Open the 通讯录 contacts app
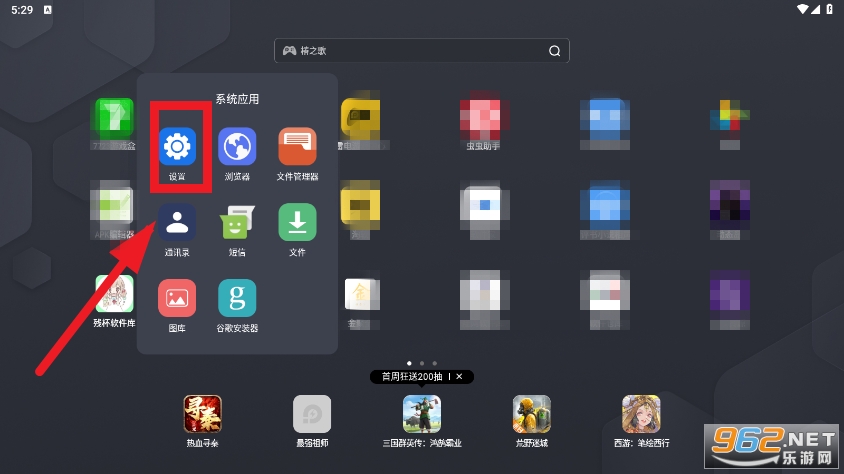The height and width of the screenshot is (474, 844). pyautogui.click(x=177, y=222)
